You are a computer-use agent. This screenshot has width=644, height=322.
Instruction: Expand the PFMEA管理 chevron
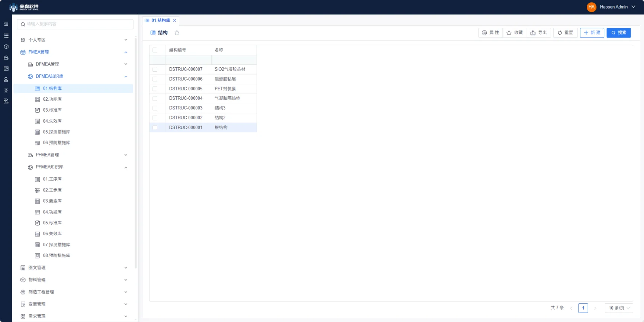(x=126, y=155)
